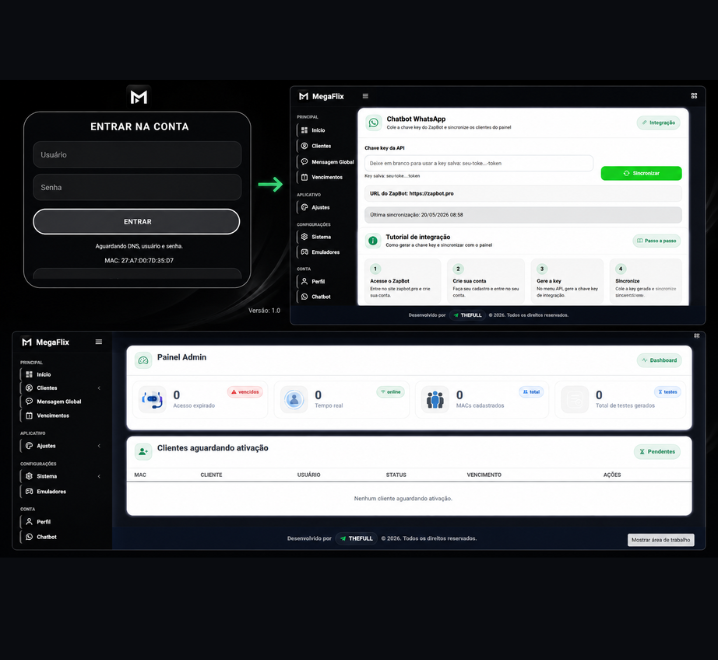
Task: Click Sistema gear icon in Painel Admin sidebar
Action: coord(29,476)
